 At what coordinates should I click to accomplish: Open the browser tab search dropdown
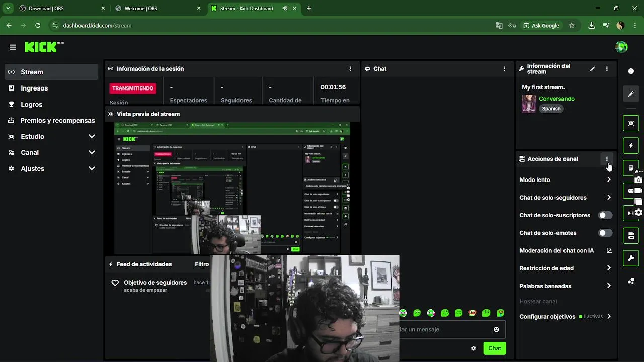coord(8,8)
